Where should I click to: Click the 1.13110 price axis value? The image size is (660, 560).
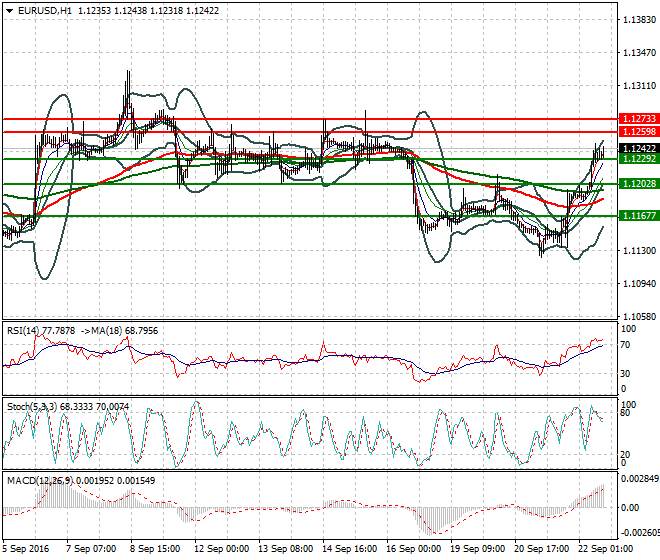tap(639, 86)
